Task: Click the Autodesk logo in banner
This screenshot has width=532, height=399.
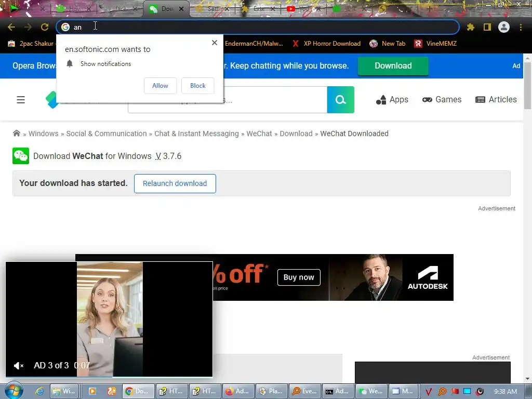Action: coord(428,277)
